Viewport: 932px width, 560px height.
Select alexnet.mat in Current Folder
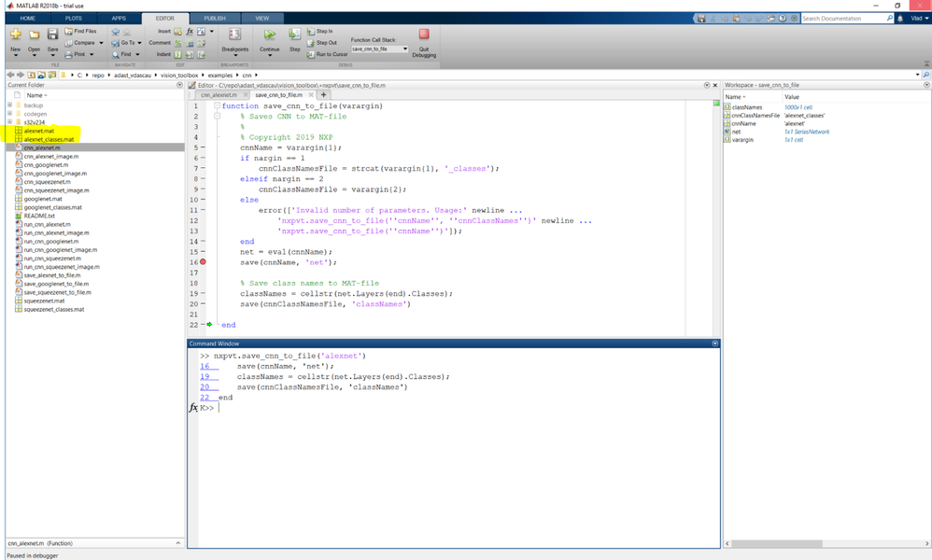tap(38, 131)
